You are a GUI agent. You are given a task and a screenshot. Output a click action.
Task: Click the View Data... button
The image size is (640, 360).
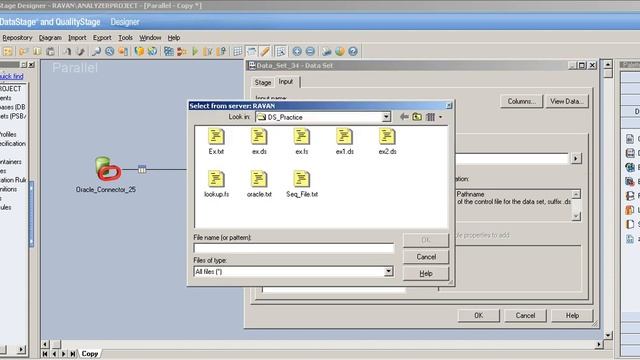pos(566,101)
